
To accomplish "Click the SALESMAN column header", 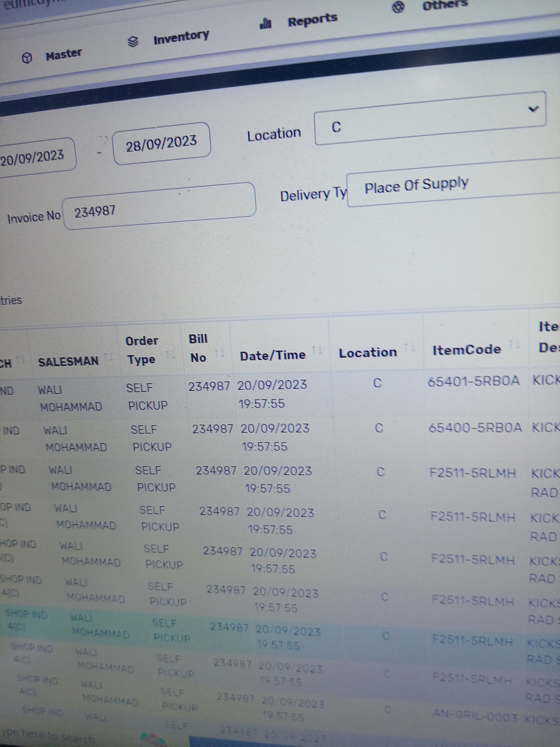I will click(69, 361).
